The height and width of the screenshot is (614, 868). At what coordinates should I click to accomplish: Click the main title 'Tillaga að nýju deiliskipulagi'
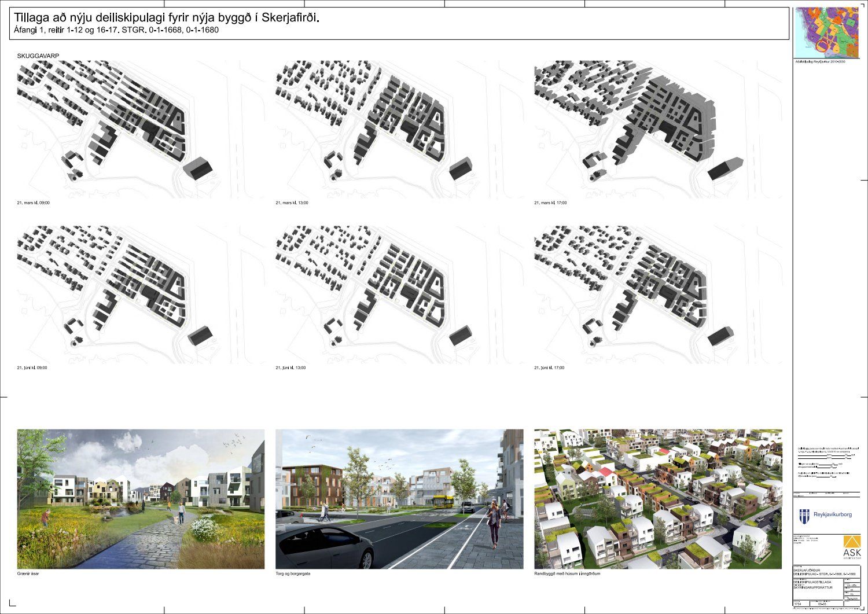[167, 18]
